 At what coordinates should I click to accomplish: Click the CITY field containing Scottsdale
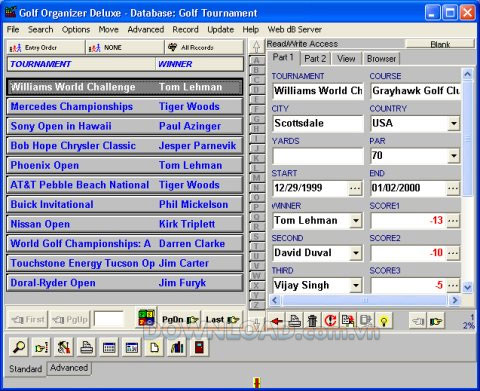click(x=318, y=124)
